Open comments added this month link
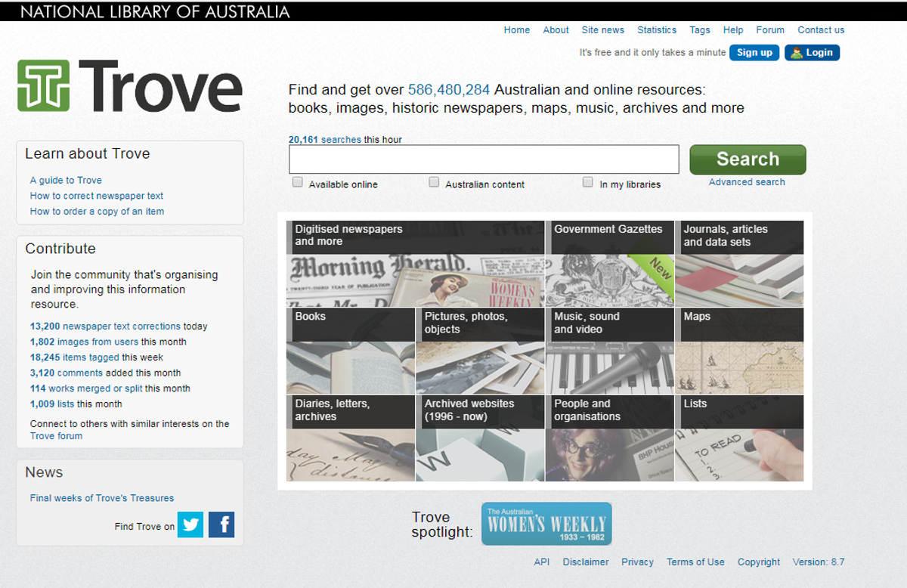 click(67, 373)
